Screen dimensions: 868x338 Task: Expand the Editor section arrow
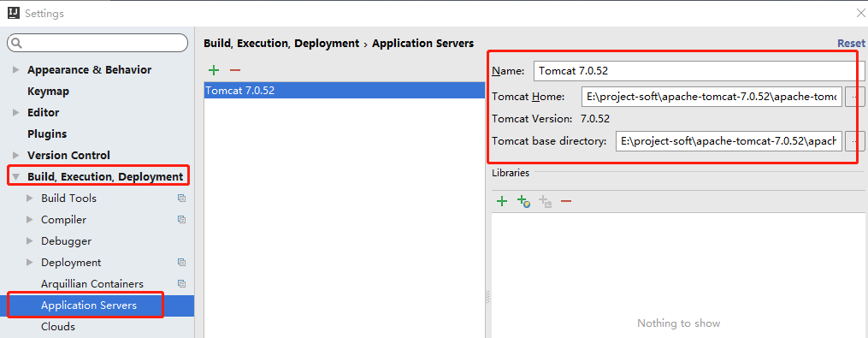15,112
